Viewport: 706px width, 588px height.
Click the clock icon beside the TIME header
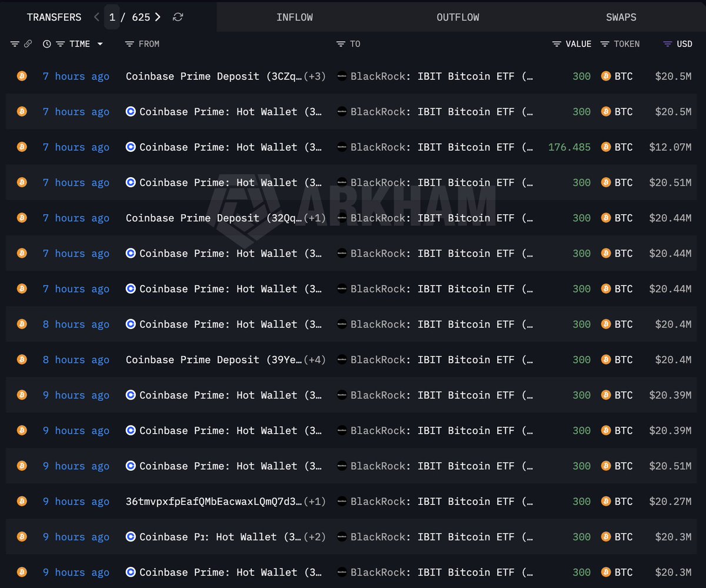coord(47,44)
